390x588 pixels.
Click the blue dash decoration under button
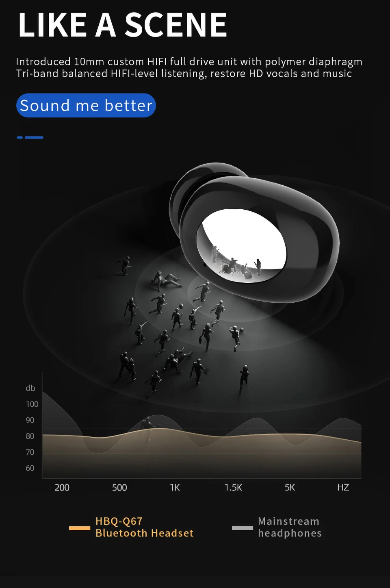[30, 137]
